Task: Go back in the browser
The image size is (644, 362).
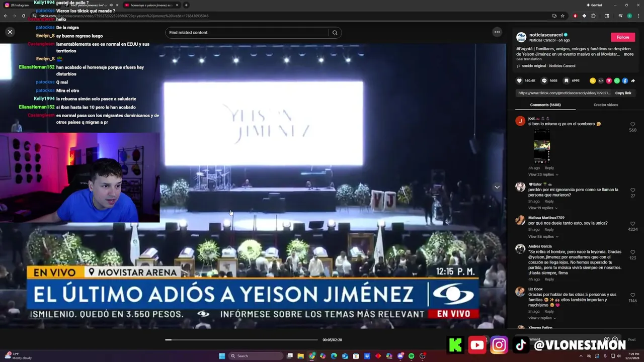Action: 6,16
